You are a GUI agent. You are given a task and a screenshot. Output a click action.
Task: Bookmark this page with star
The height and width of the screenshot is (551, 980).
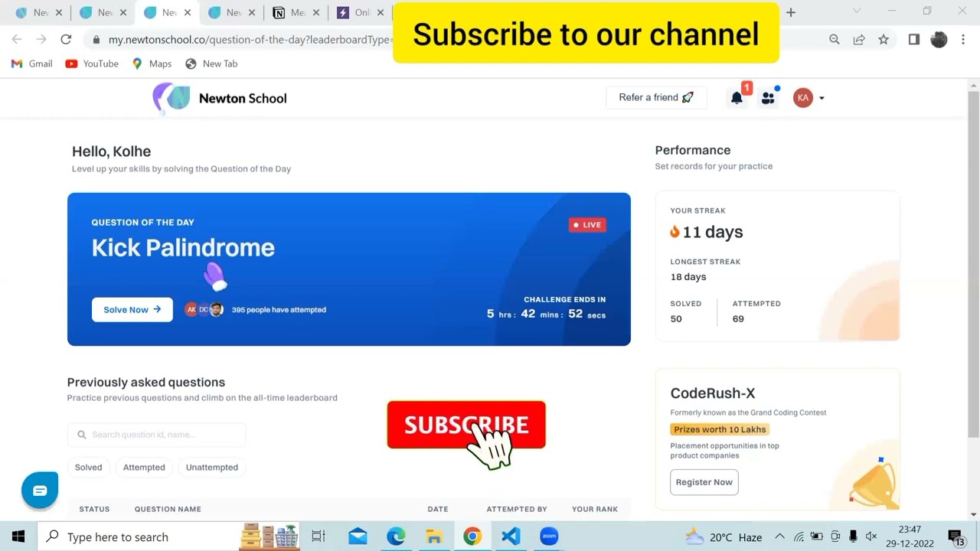coord(884,39)
